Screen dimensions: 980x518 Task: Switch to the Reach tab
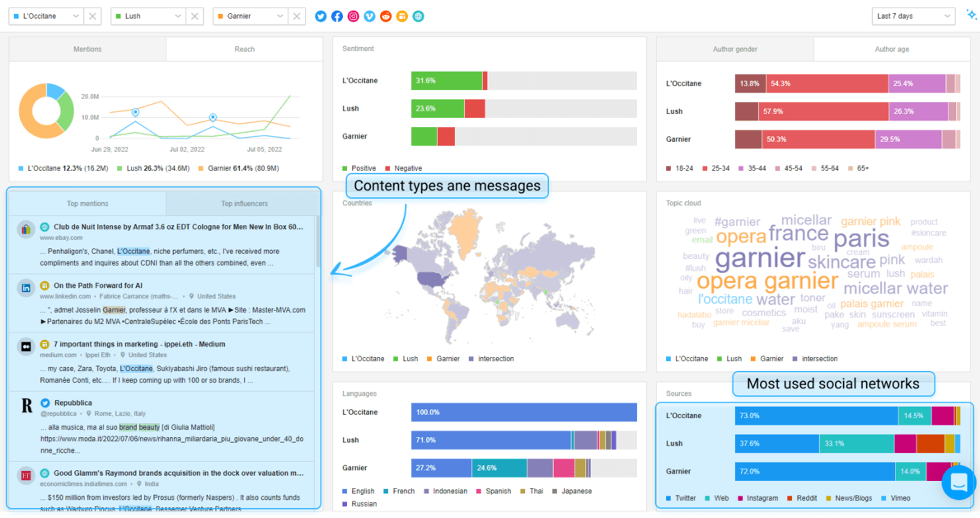tap(244, 49)
